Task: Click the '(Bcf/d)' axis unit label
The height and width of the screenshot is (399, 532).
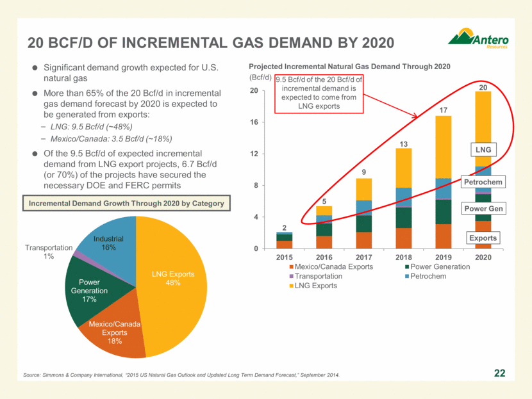Action: tap(260, 77)
